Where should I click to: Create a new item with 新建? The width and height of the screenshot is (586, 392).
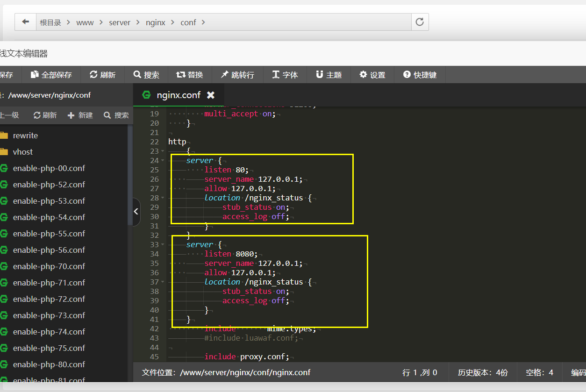click(80, 115)
